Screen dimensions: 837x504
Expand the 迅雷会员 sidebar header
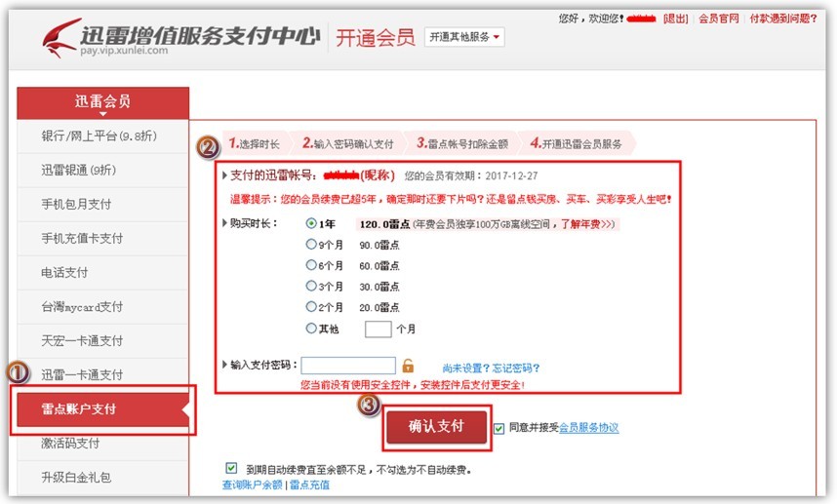[103, 103]
